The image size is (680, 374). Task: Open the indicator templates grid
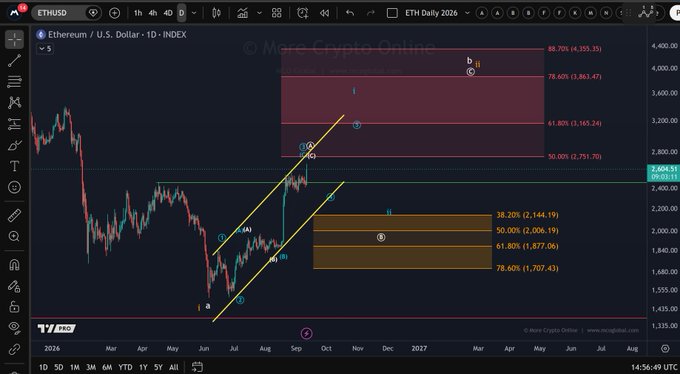coord(277,13)
